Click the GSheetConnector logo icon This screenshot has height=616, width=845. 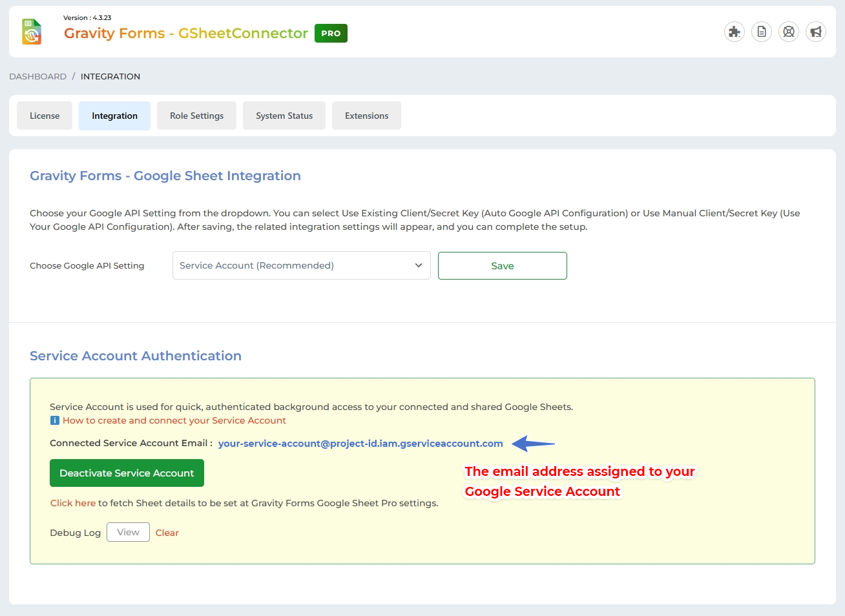[x=32, y=32]
